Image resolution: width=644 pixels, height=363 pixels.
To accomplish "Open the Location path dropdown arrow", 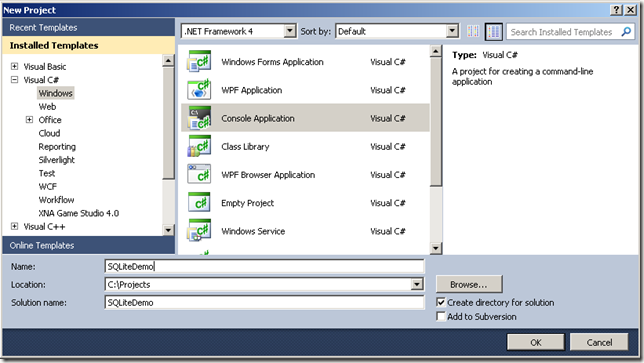I will [x=417, y=284].
